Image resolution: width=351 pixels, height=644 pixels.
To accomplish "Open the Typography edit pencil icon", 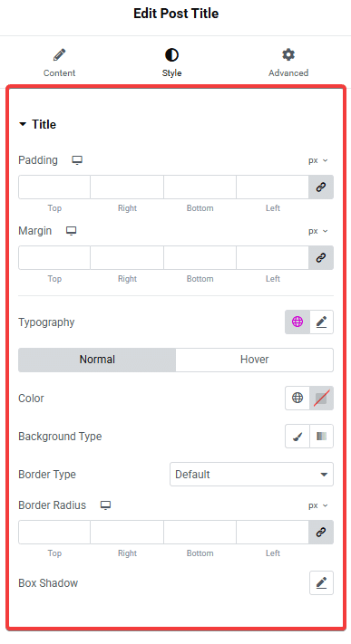I will [321, 322].
